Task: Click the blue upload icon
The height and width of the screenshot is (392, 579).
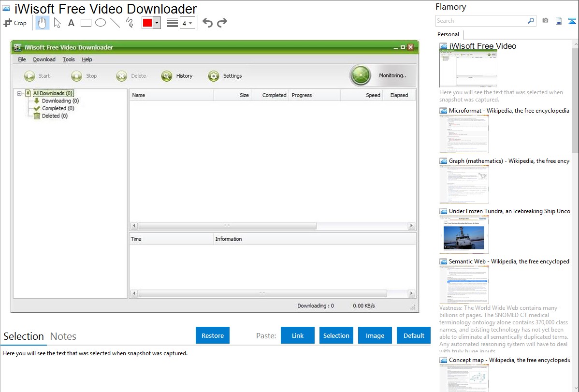Action: point(572,21)
